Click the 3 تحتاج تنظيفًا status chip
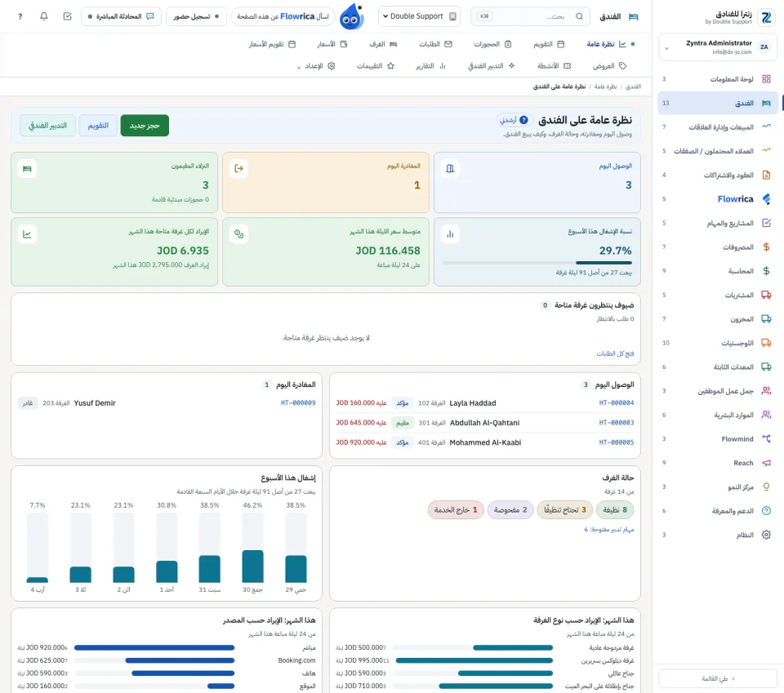This screenshot has height=693, width=784. [564, 509]
